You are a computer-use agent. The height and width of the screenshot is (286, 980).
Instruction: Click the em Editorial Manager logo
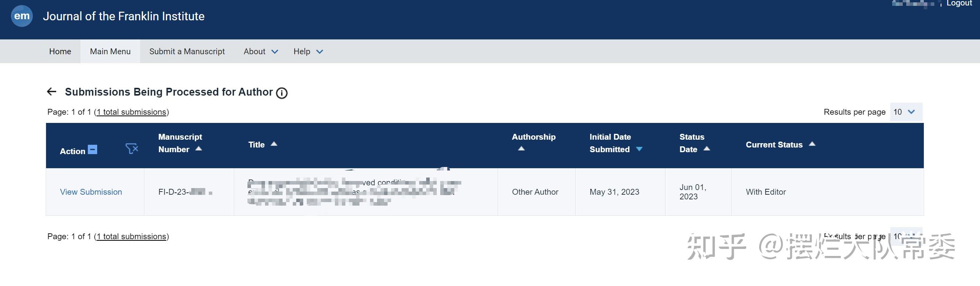click(22, 16)
